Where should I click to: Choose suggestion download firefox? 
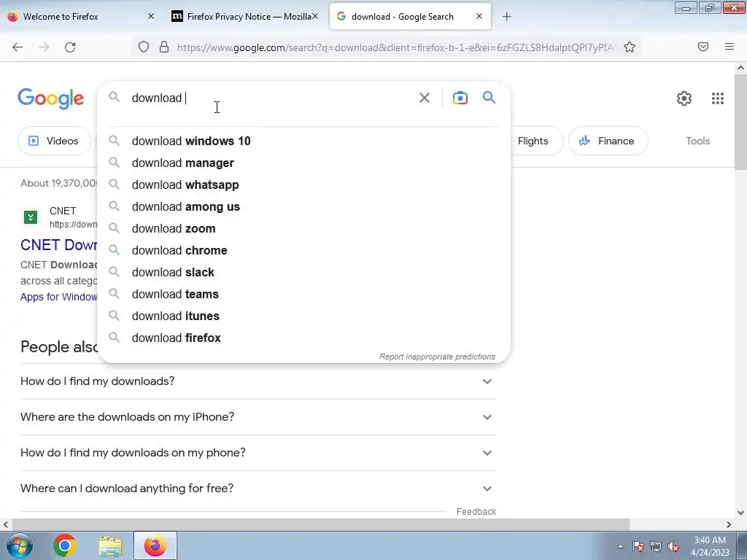303,338
